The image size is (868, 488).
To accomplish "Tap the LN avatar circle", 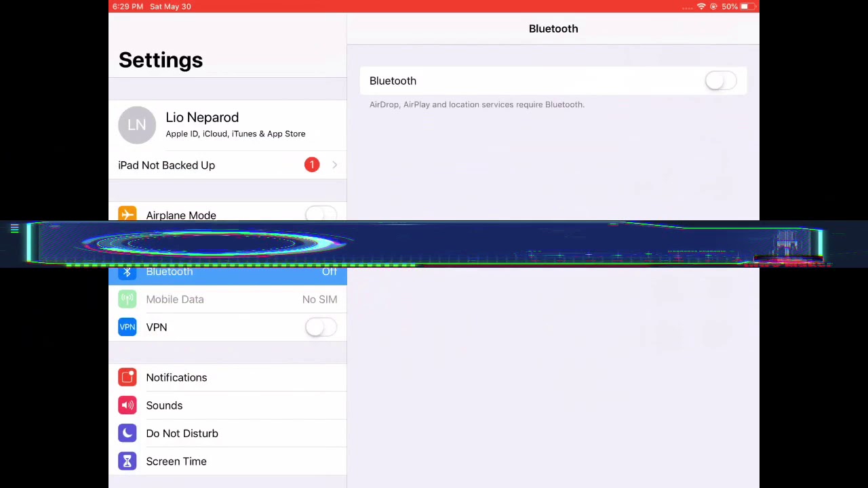I will pyautogui.click(x=137, y=125).
